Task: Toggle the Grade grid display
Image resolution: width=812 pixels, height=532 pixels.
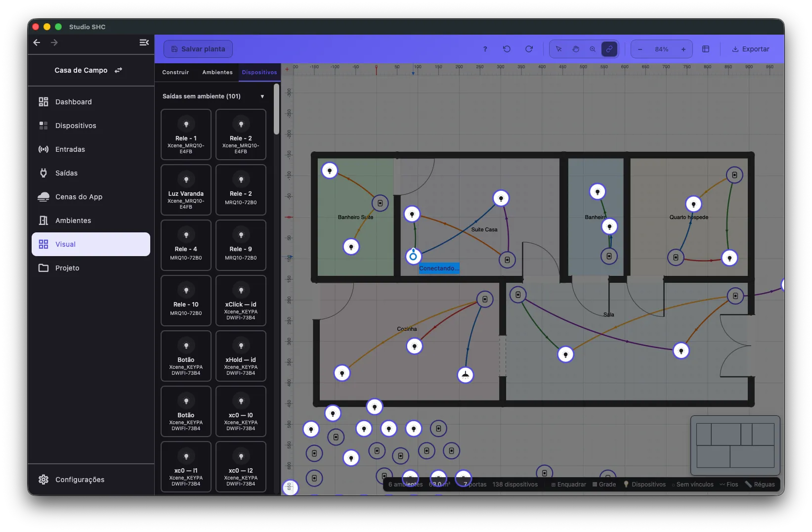Action: (x=604, y=485)
